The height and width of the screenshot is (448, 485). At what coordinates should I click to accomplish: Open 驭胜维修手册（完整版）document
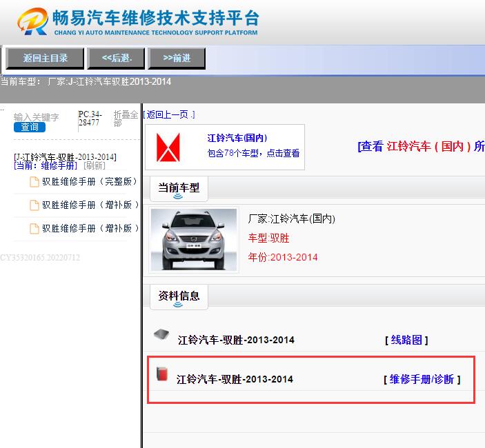pos(90,181)
